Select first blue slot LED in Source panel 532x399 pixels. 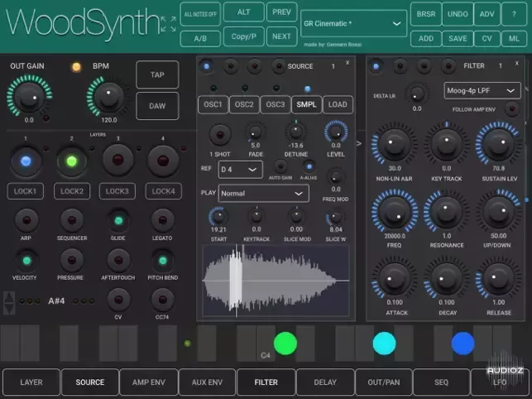click(x=206, y=66)
